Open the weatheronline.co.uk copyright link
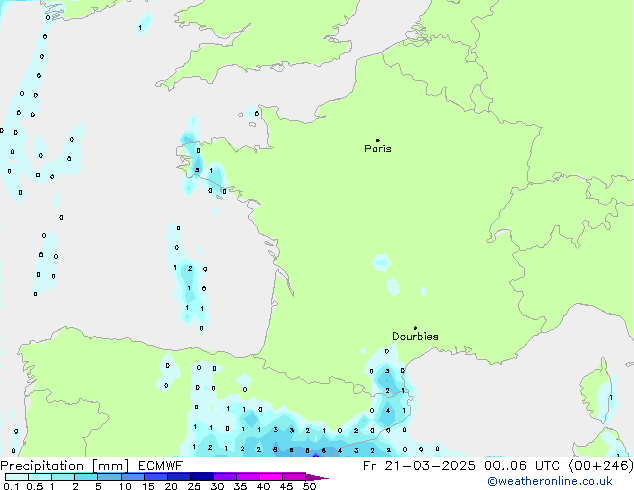634x490 pixels. pos(550,481)
